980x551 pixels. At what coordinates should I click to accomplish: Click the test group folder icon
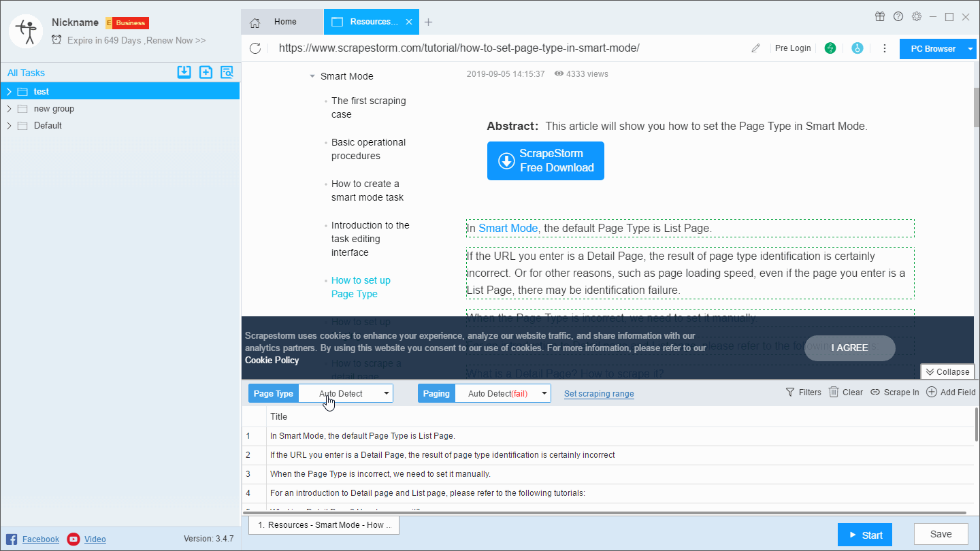tap(22, 91)
